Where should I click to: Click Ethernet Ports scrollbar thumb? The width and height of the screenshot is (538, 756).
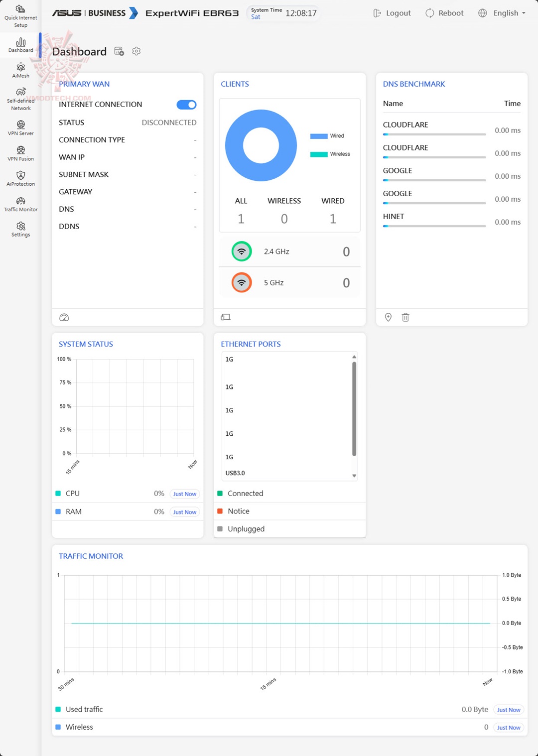354,409
